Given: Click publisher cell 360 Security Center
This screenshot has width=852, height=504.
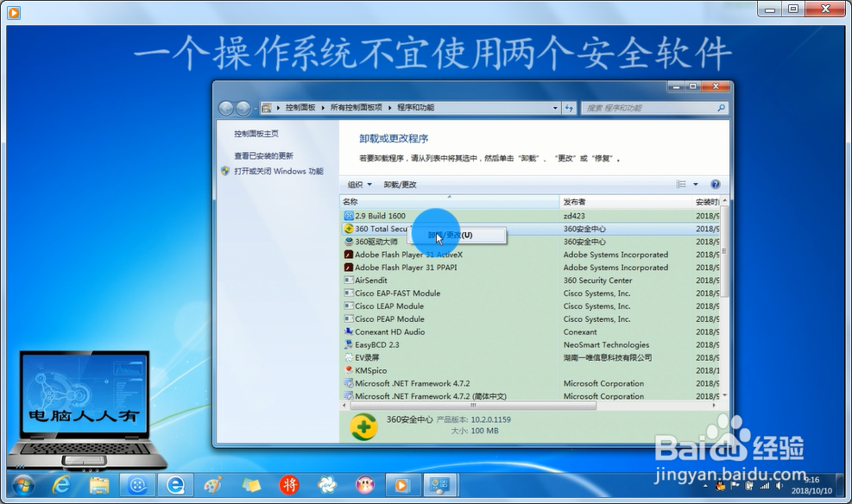Looking at the screenshot, I should tap(597, 280).
